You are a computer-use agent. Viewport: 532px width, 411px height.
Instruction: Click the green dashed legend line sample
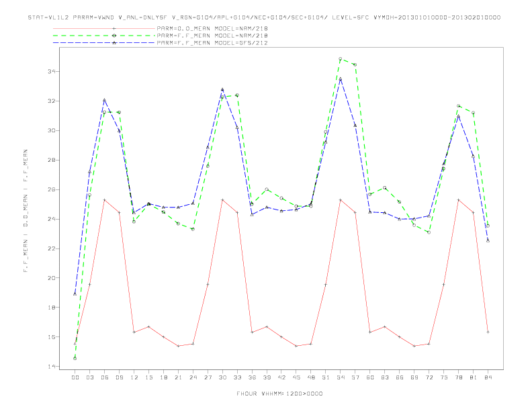coord(104,36)
